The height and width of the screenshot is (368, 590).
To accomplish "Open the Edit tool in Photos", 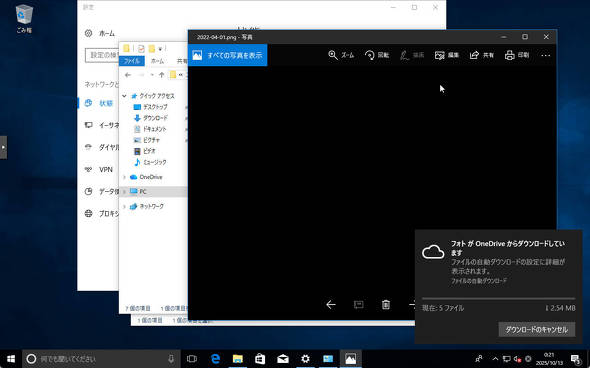I will pyautogui.click(x=447, y=55).
